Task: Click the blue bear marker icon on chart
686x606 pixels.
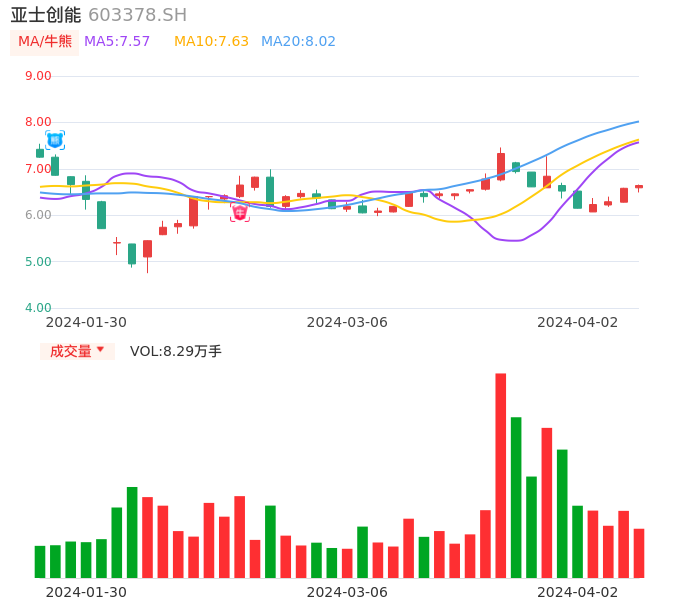Action: tap(55, 140)
